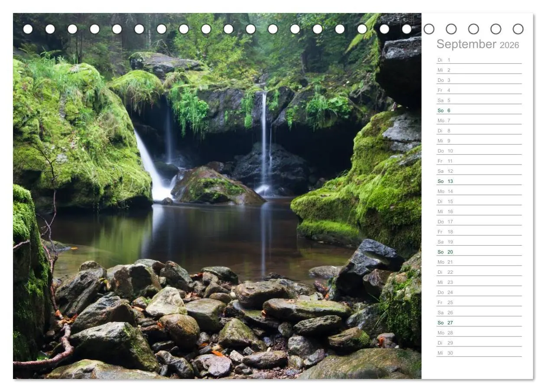Select the date row Di 29
Screen dimensions: 546x392
(479, 343)
